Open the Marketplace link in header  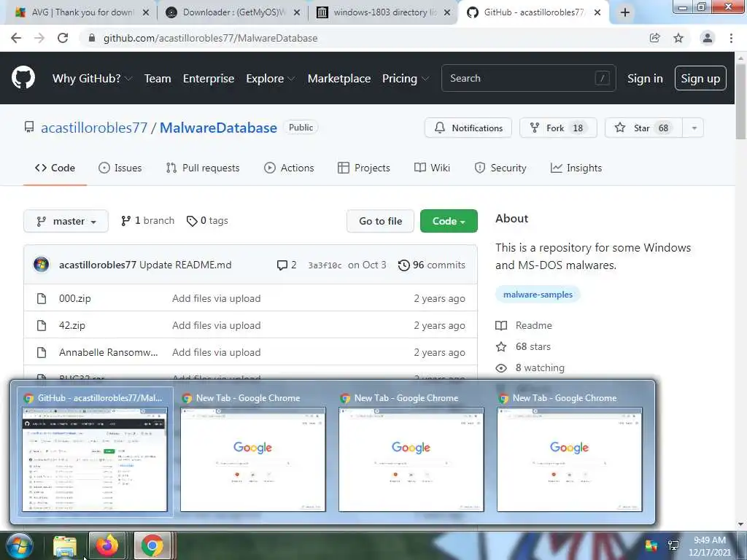click(x=339, y=78)
